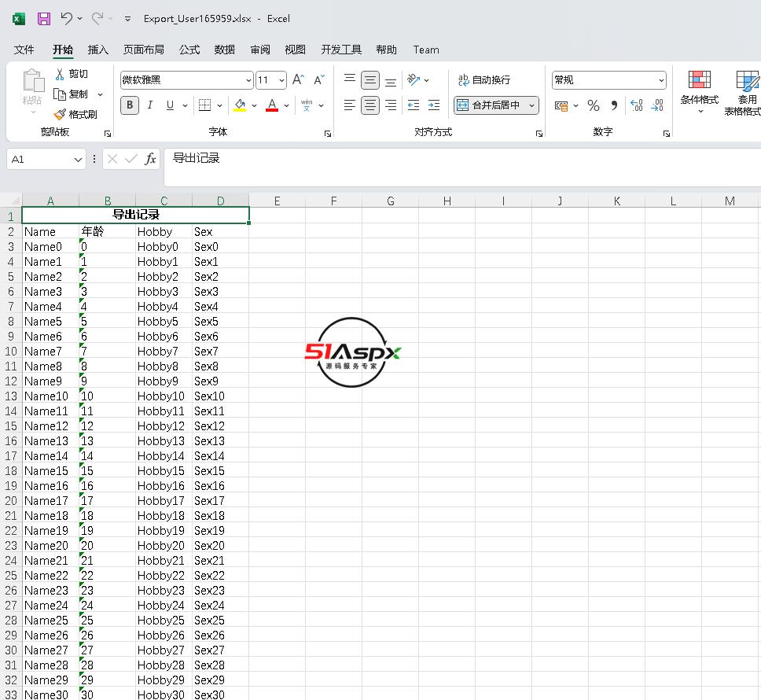Click the Name Box showing A1
This screenshot has width=761, height=700.
click(x=46, y=159)
